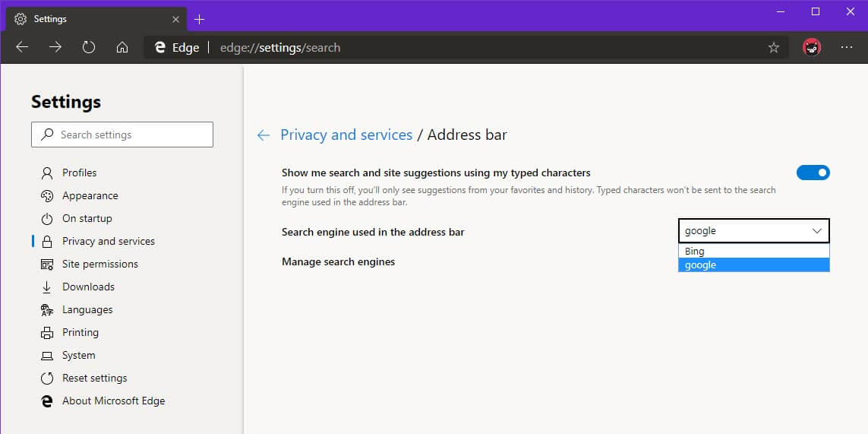Image resolution: width=868 pixels, height=434 pixels.
Task: Click the Downloads arrow icon
Action: 47,287
